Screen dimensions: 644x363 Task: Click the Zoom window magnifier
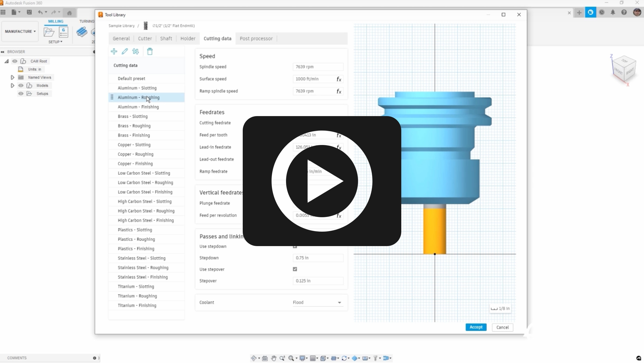[x=291, y=358]
